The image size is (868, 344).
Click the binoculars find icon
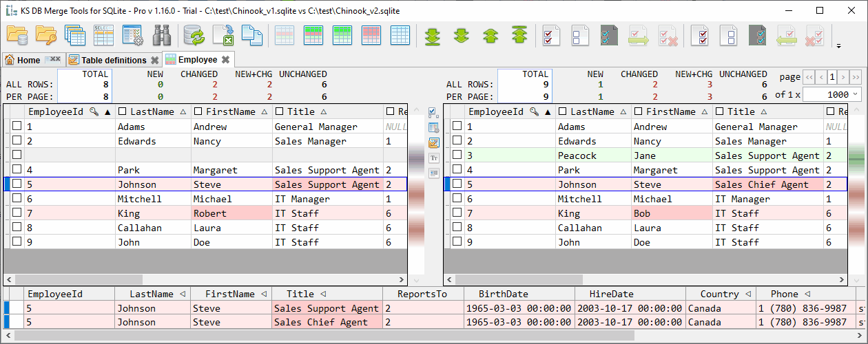coord(161,35)
